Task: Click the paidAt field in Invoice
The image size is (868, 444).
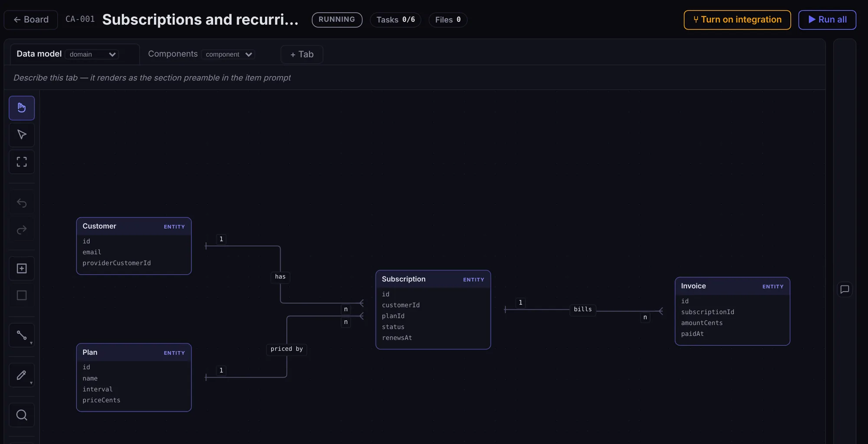Action: click(x=692, y=334)
